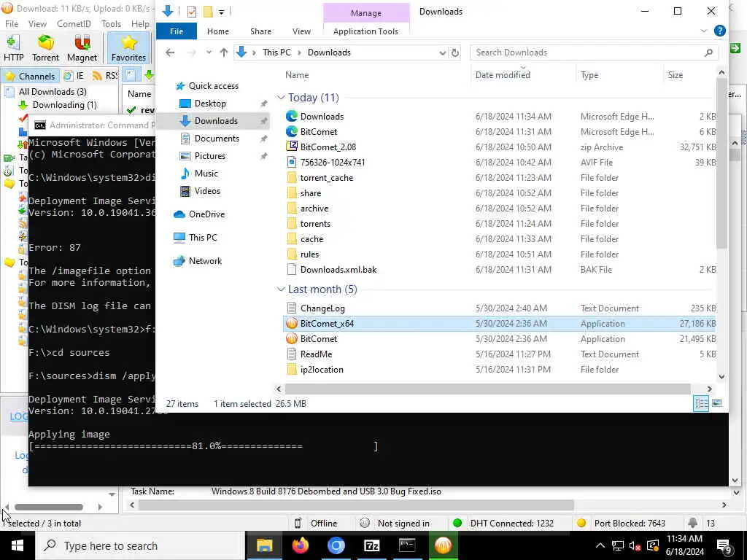The width and height of the screenshot is (747, 560).
Task: Open recent locations dropdown arrow
Action: pos(209,52)
